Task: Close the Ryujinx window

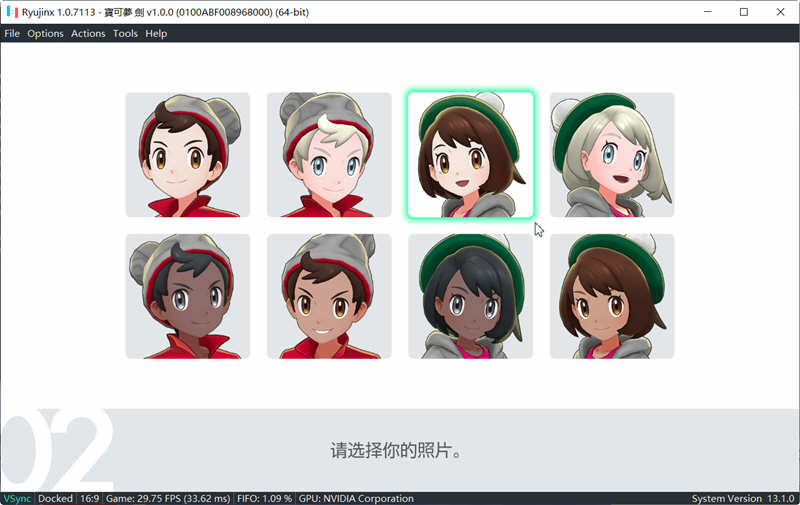Action: [x=781, y=12]
